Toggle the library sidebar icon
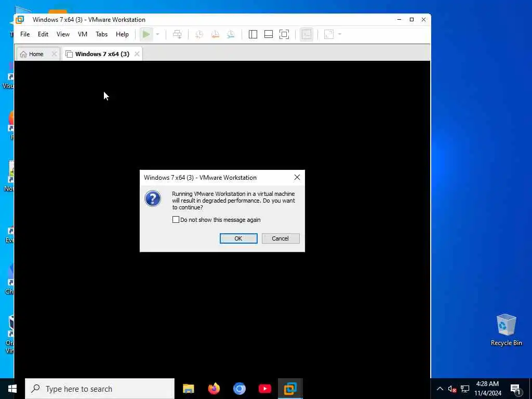The image size is (532, 399). coord(253,34)
